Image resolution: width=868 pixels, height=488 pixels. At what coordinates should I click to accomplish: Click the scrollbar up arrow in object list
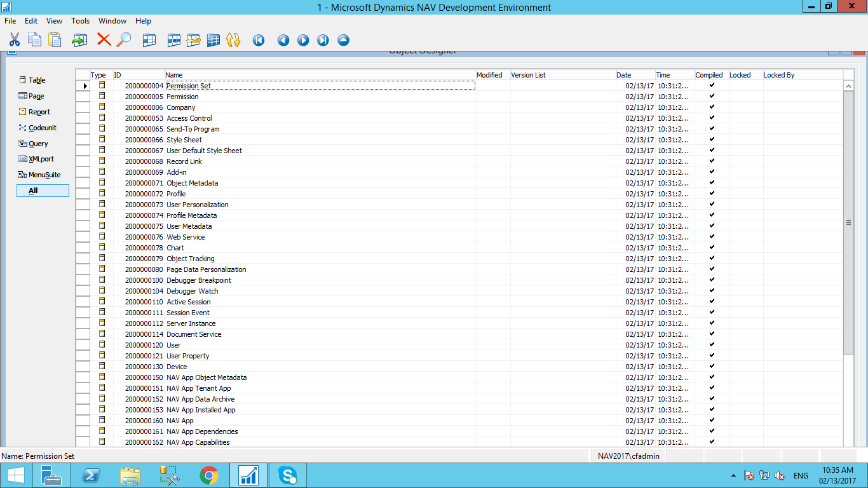point(848,86)
